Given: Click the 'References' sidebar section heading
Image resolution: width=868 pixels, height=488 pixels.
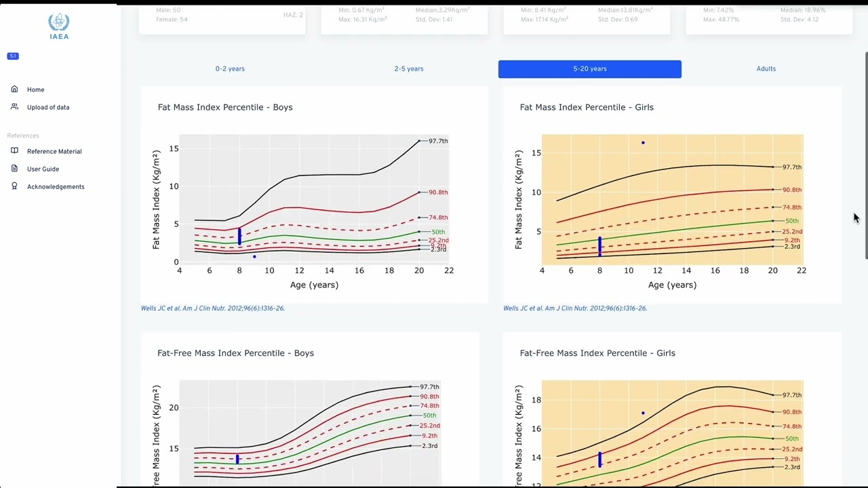Looking at the screenshot, I should click(x=23, y=136).
